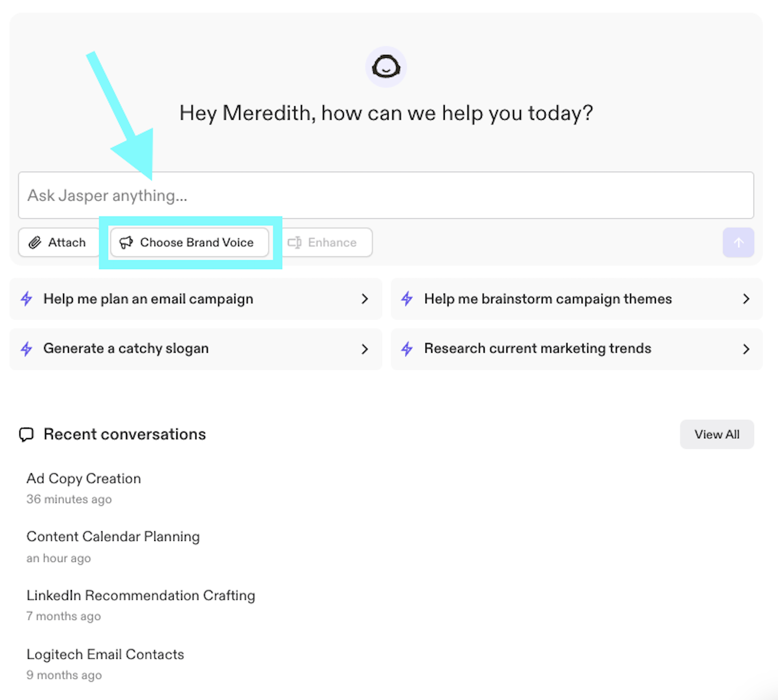
Task: Click lightning icon beside email campaign prompt
Action: [27, 299]
